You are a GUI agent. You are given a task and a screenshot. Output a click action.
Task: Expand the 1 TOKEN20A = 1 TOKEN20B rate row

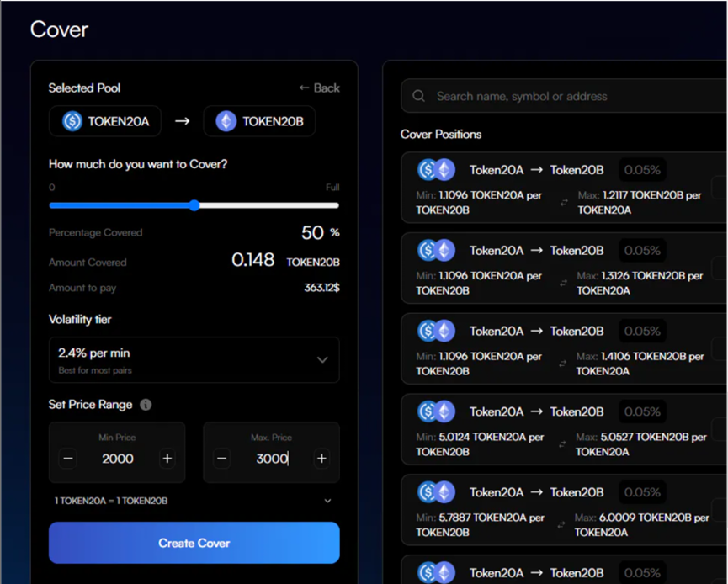coord(327,501)
